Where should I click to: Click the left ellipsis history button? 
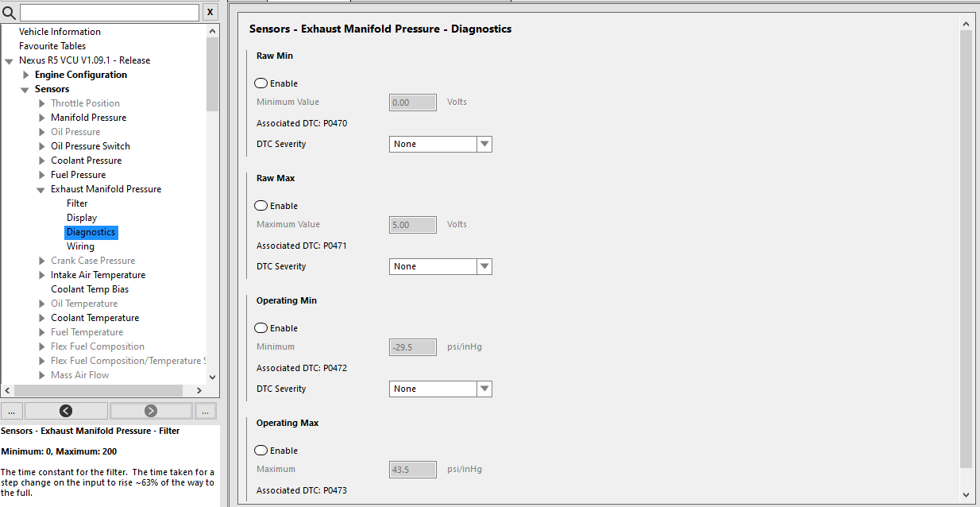click(12, 411)
